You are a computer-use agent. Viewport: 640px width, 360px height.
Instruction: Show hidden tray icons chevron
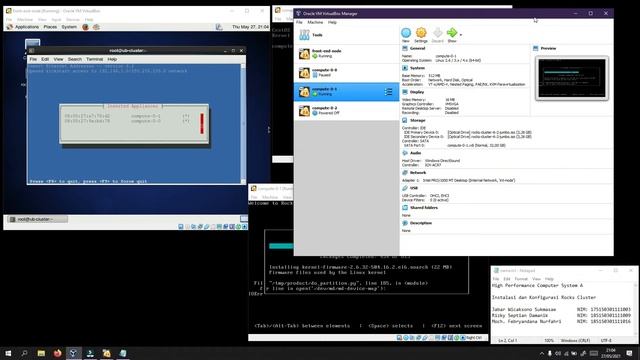[542, 353]
